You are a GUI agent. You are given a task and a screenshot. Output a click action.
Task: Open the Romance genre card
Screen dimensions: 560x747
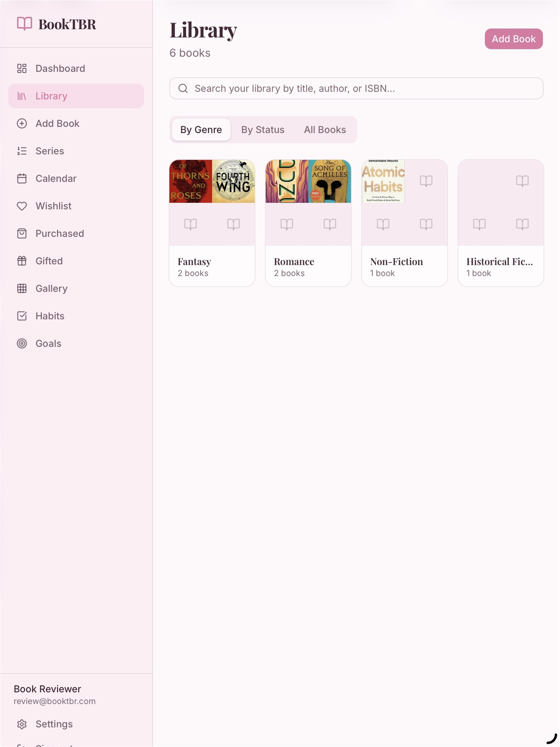[308, 223]
